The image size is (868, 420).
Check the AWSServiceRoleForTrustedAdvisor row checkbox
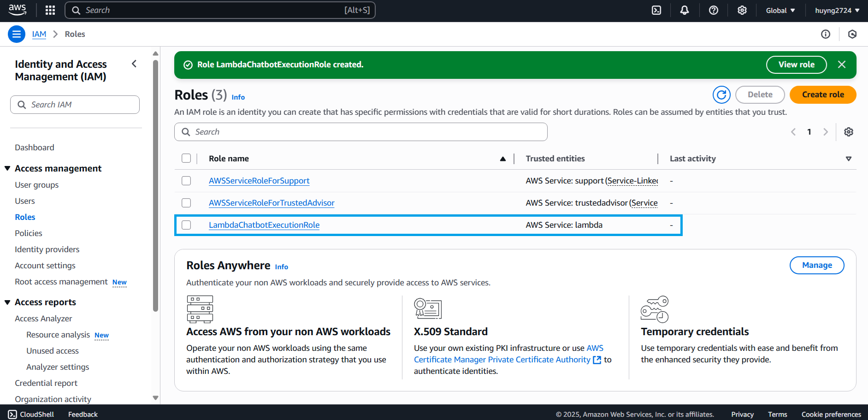pyautogui.click(x=186, y=203)
